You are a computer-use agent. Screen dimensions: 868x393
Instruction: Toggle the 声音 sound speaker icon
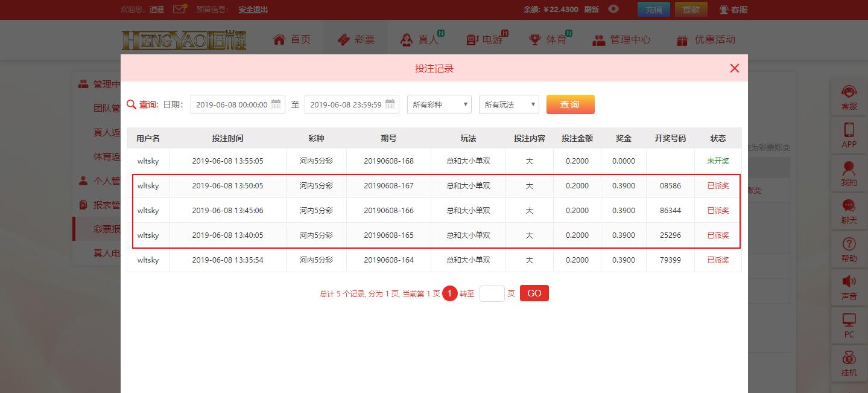point(849,283)
